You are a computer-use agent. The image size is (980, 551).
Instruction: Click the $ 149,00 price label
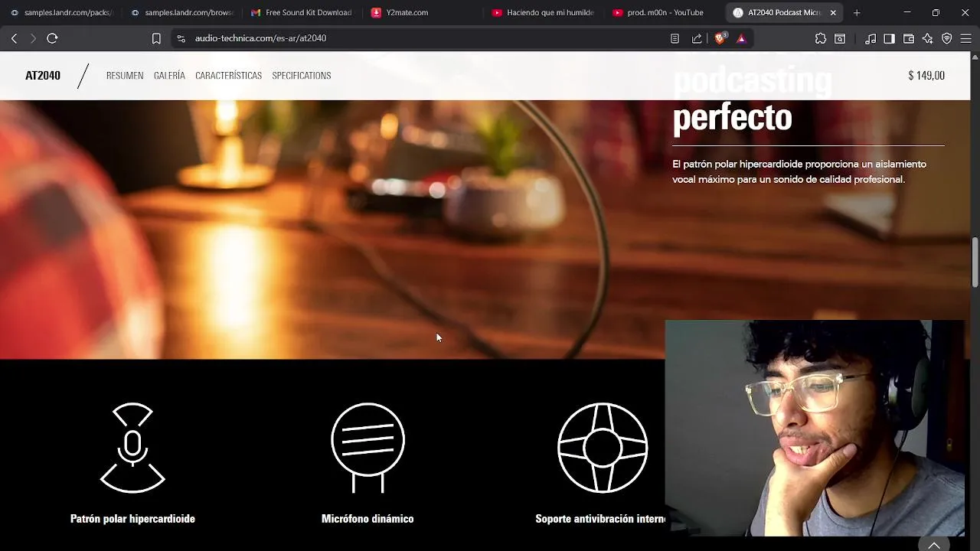(926, 75)
